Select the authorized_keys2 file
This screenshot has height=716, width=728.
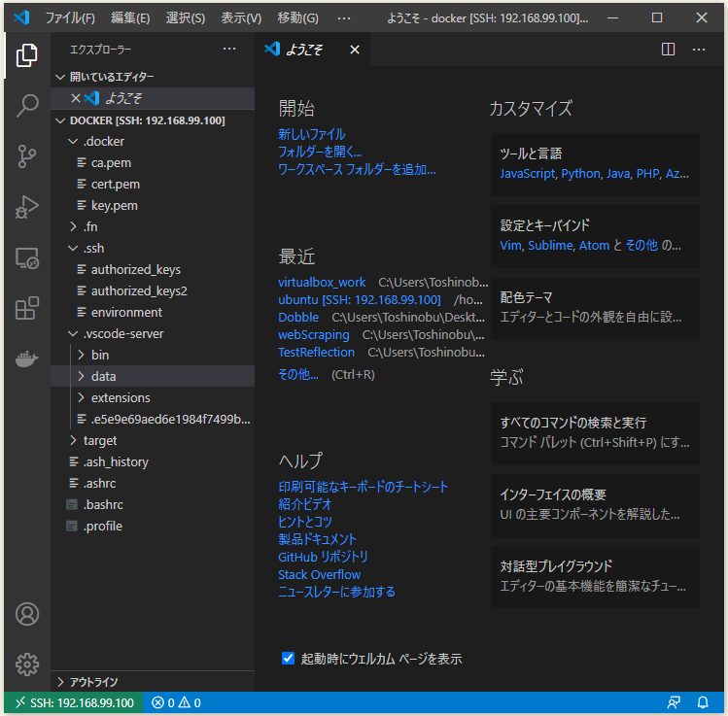pos(153,290)
